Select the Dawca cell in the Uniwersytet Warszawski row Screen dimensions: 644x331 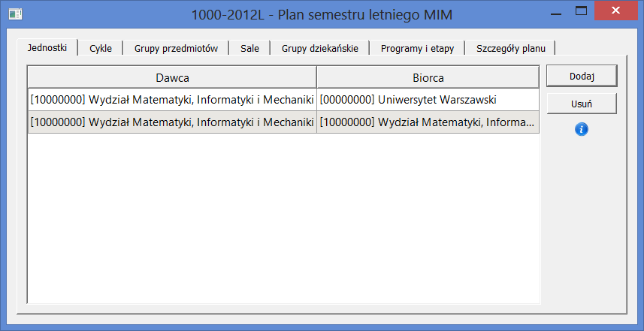[172, 100]
